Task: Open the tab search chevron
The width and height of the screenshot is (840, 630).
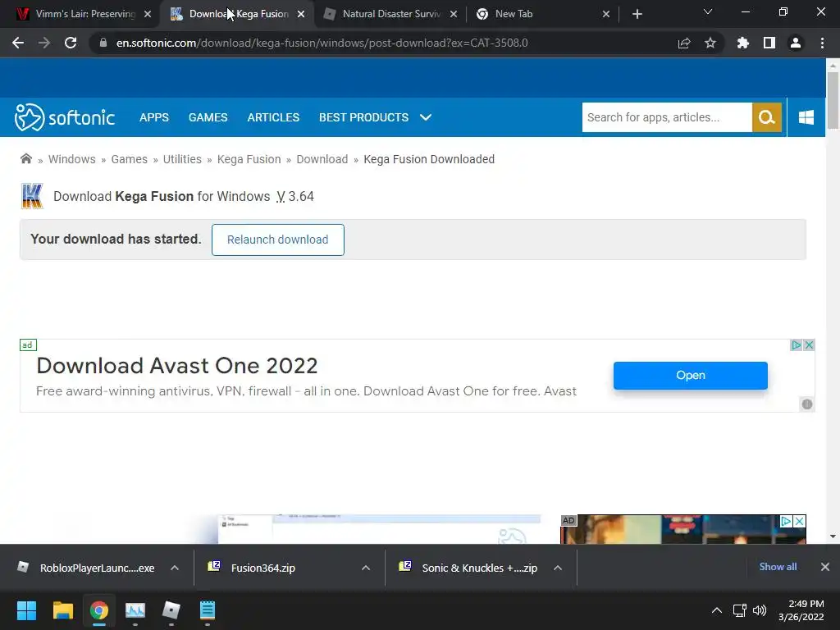Action: coord(708,11)
